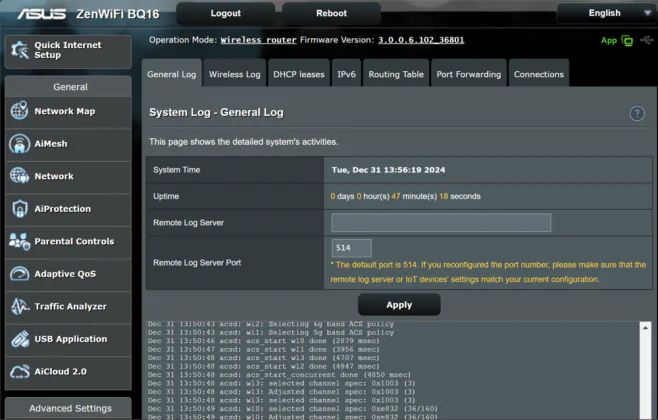The height and width of the screenshot is (420, 658).
Task: Click the USB Application icon
Action: 20,339
